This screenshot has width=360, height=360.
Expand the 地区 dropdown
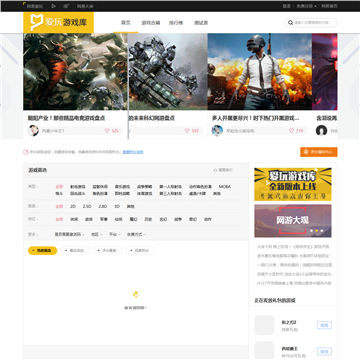[97, 234]
